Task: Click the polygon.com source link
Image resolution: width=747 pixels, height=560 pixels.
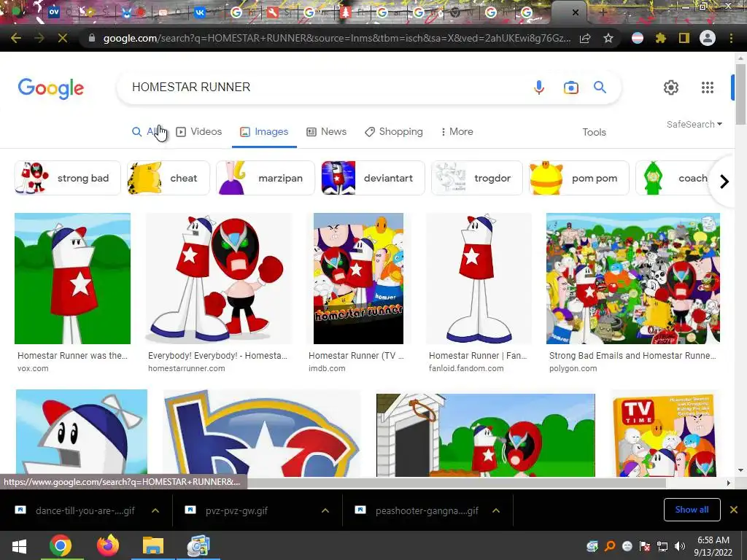Action: [573, 368]
